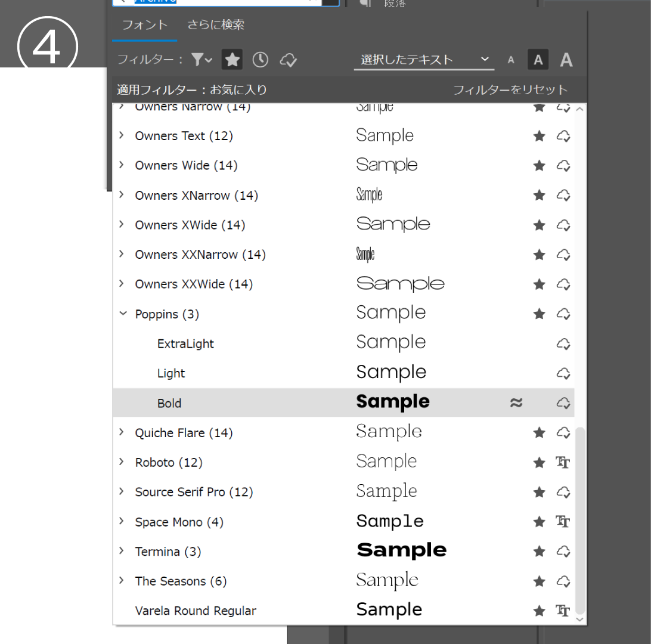Click the font list scrollbar down arrow
The width and height of the screenshot is (651, 644).
click(x=580, y=619)
